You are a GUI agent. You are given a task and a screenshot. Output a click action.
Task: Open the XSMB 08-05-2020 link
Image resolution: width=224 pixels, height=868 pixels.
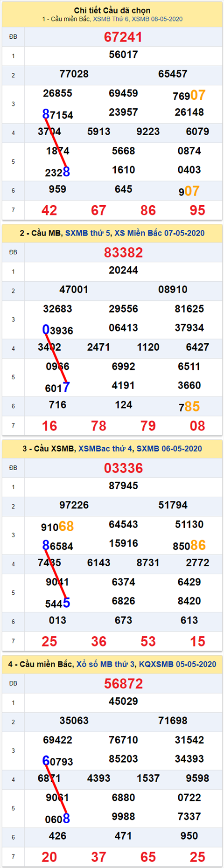[x=157, y=19]
